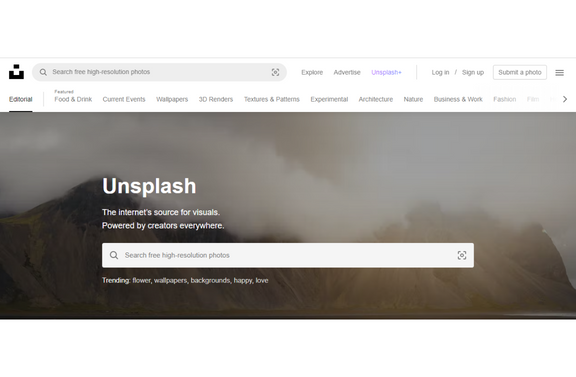This screenshot has width=576, height=377.
Task: Open the Explore link
Action: point(312,72)
